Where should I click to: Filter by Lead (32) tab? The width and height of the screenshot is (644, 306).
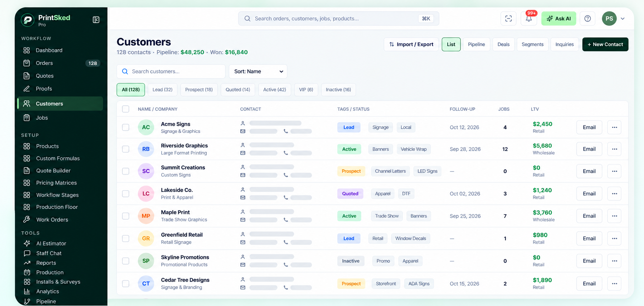click(163, 90)
